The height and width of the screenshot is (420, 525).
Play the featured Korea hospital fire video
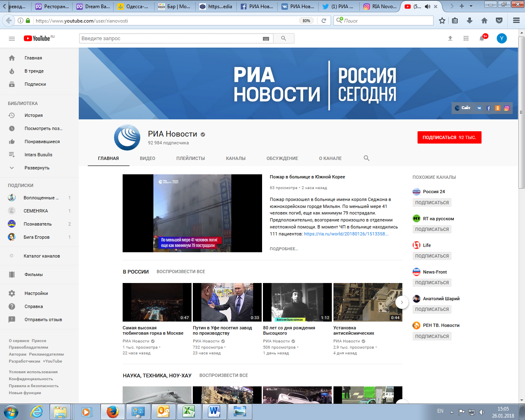(x=192, y=213)
